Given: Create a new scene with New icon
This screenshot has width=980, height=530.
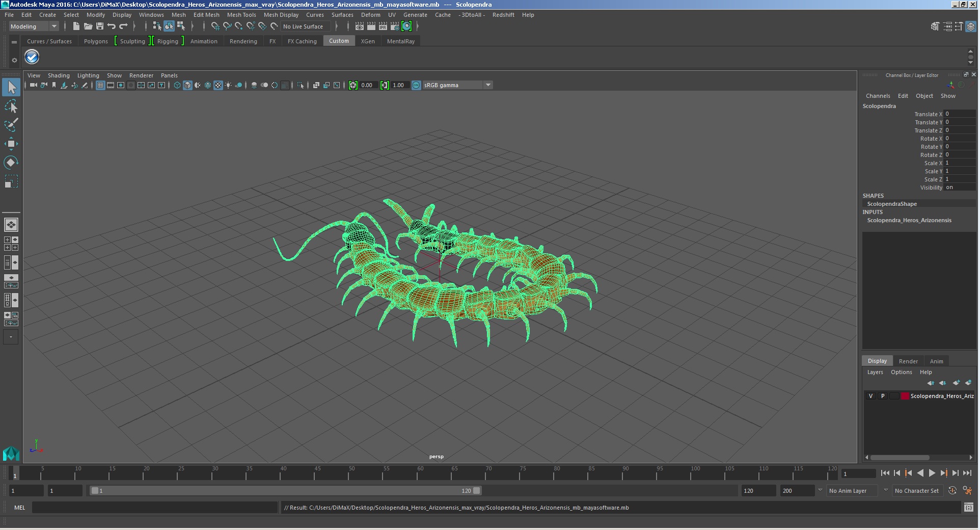Looking at the screenshot, I should 76,26.
